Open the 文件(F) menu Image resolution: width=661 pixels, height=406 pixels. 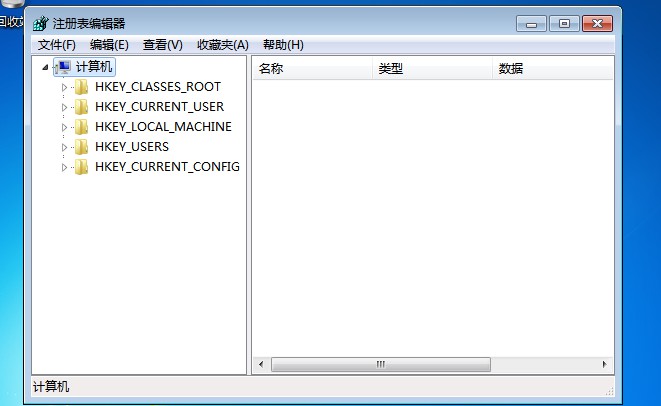[x=56, y=45]
